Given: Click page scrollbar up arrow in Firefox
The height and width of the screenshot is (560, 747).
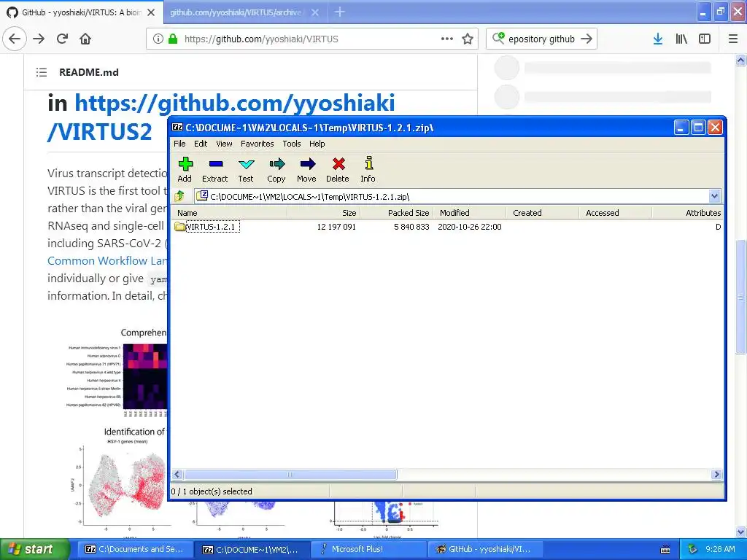Looking at the screenshot, I should [740, 61].
